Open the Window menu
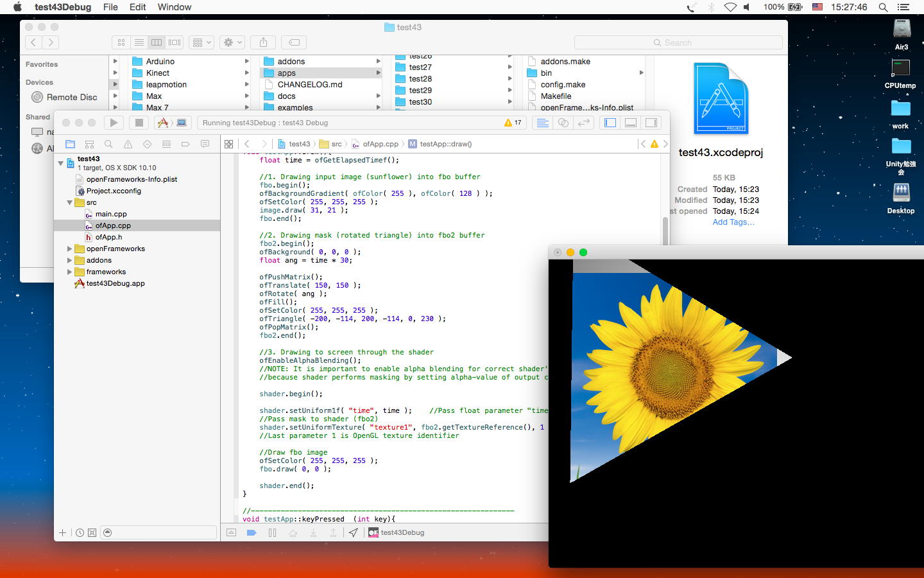This screenshot has width=924, height=578. coord(174,7)
